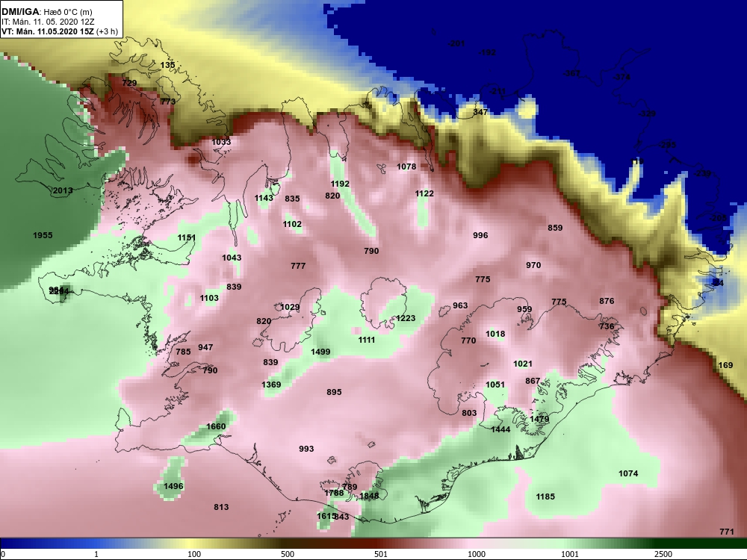747x560 pixels.
Task: Click the 'DMI/IGA: Hæð 0°C (m)' title text
Action: [46, 12]
